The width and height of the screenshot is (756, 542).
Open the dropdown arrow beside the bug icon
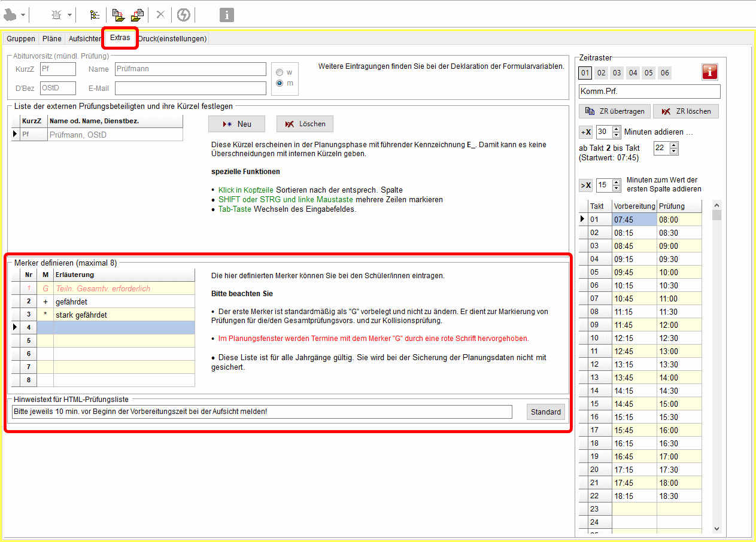pos(69,15)
